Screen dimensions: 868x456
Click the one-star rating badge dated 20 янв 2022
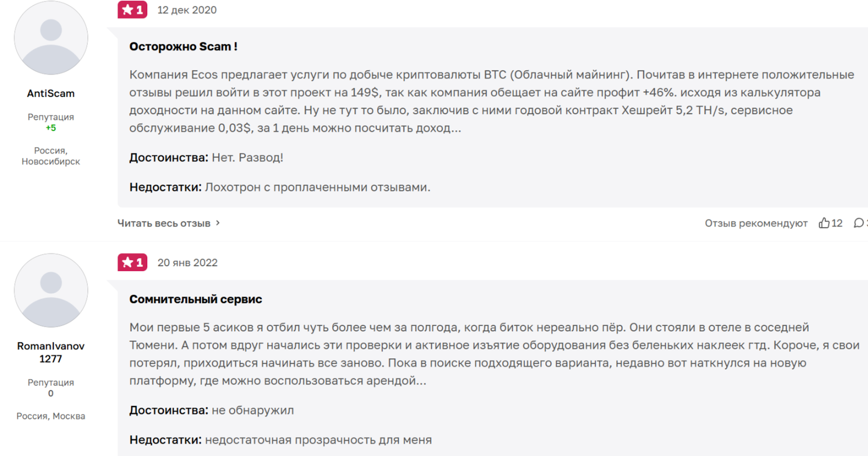[x=132, y=263]
